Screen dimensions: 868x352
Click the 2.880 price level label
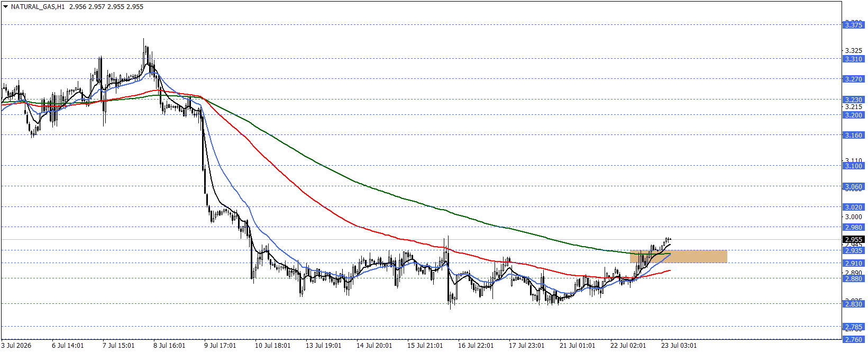[853, 279]
